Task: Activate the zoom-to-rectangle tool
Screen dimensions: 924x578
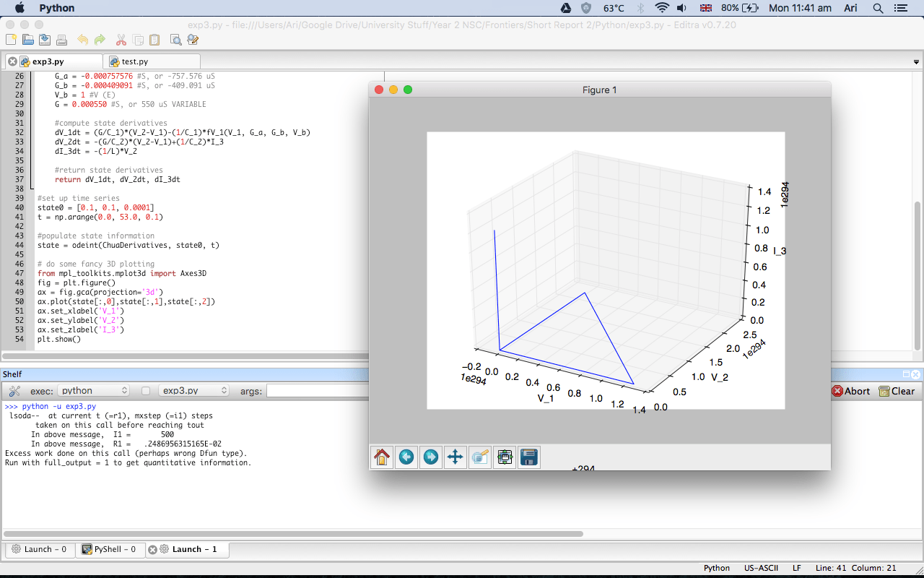Action: (480, 457)
